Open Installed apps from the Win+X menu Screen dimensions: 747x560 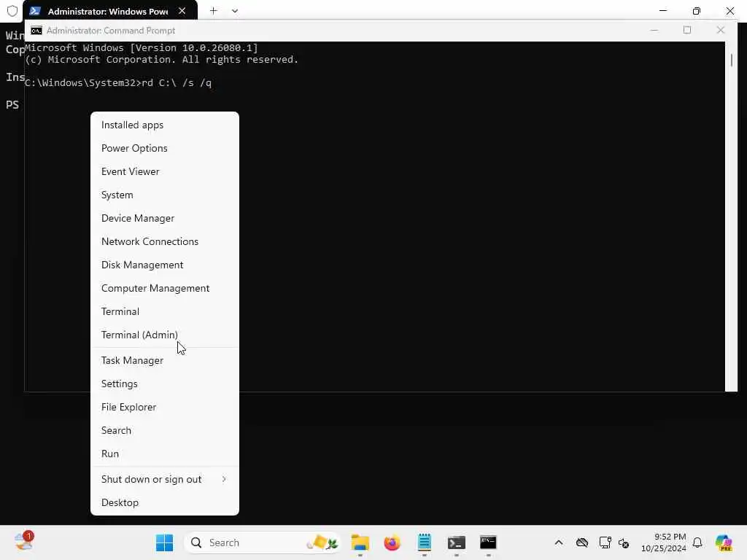click(x=164, y=125)
